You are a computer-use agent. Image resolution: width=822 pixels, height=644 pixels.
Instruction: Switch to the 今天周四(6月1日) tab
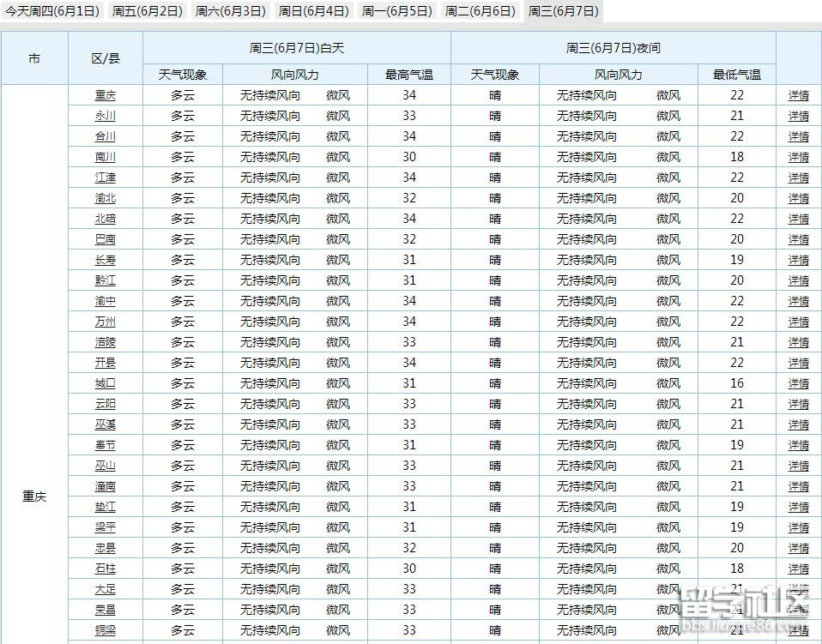(53, 12)
